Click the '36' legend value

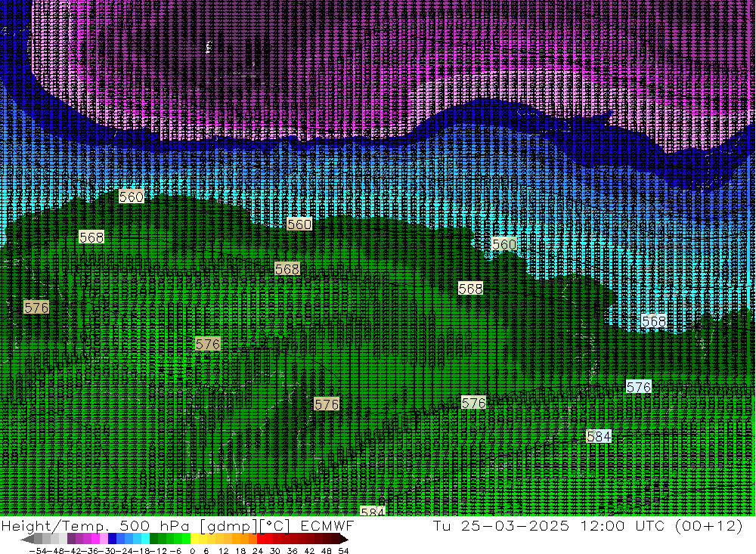(x=292, y=550)
